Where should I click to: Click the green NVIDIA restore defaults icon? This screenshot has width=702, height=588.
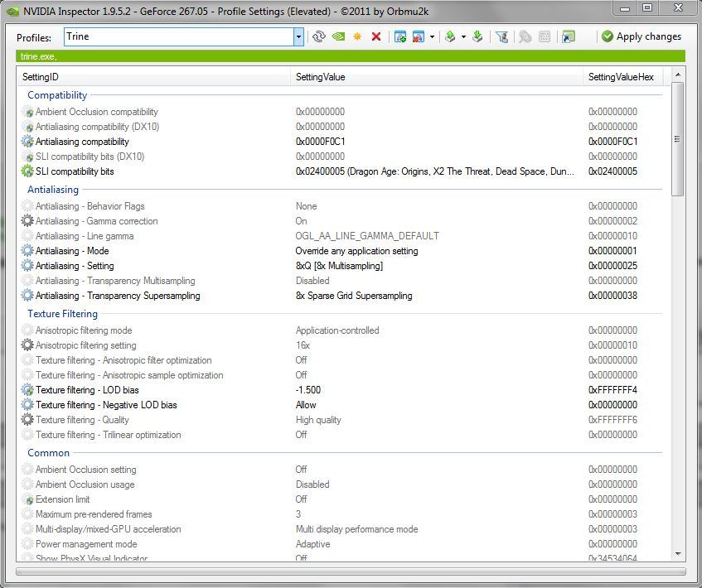(338, 36)
